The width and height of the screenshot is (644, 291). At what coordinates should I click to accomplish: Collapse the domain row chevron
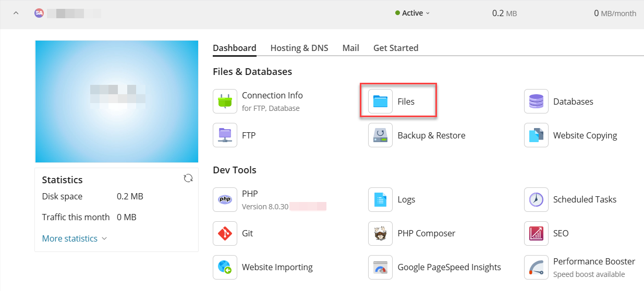tap(16, 13)
